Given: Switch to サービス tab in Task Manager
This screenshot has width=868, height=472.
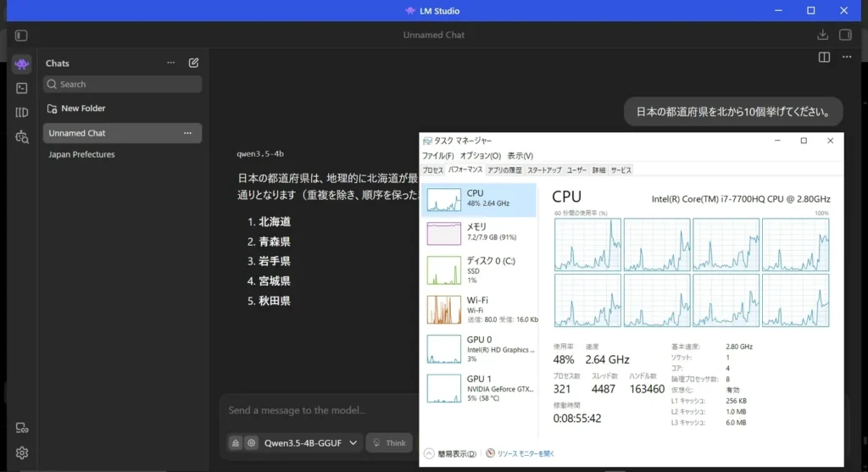Looking at the screenshot, I should click(620, 170).
